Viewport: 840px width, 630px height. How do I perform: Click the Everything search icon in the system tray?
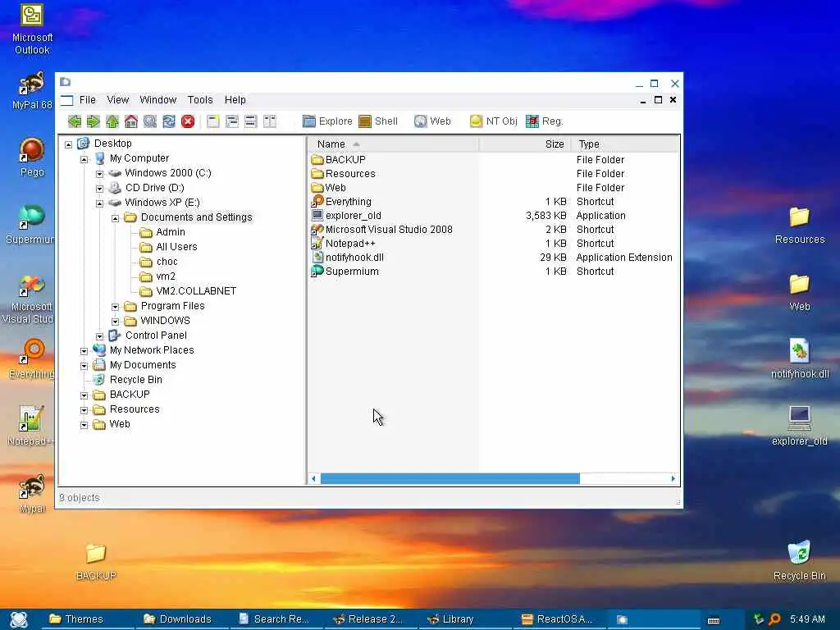774,619
